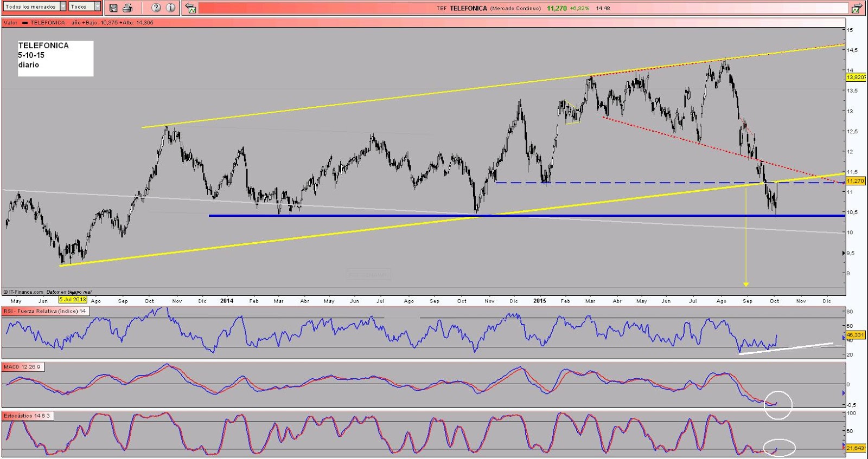
Task: Open the 'RSI - Fuerza Relativa' indicator label
Action: pos(45,311)
